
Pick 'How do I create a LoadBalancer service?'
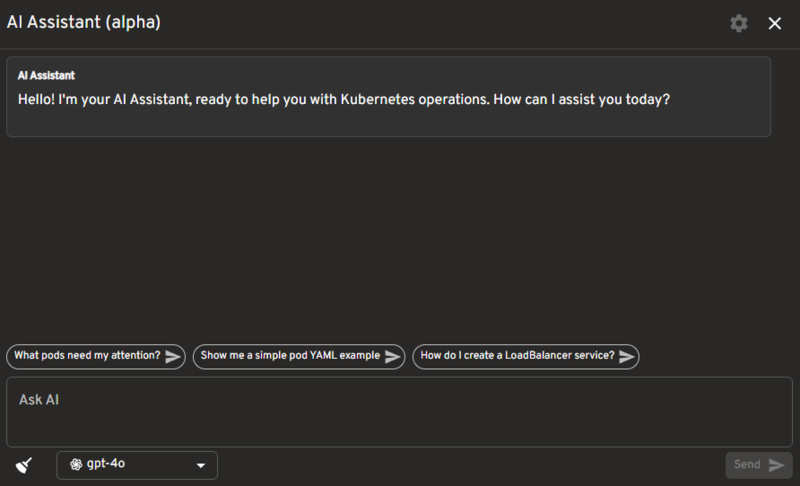[526, 356]
